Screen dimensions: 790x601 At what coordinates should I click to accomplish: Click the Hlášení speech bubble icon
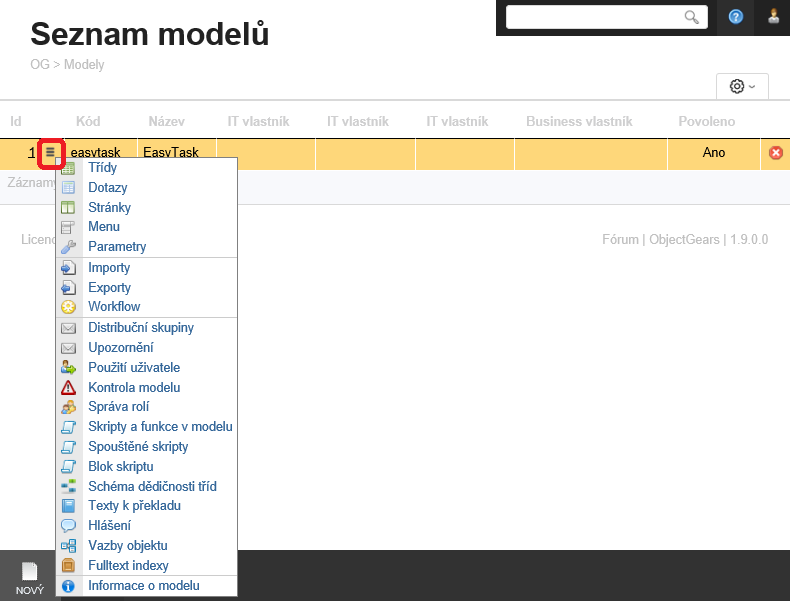[x=68, y=526]
